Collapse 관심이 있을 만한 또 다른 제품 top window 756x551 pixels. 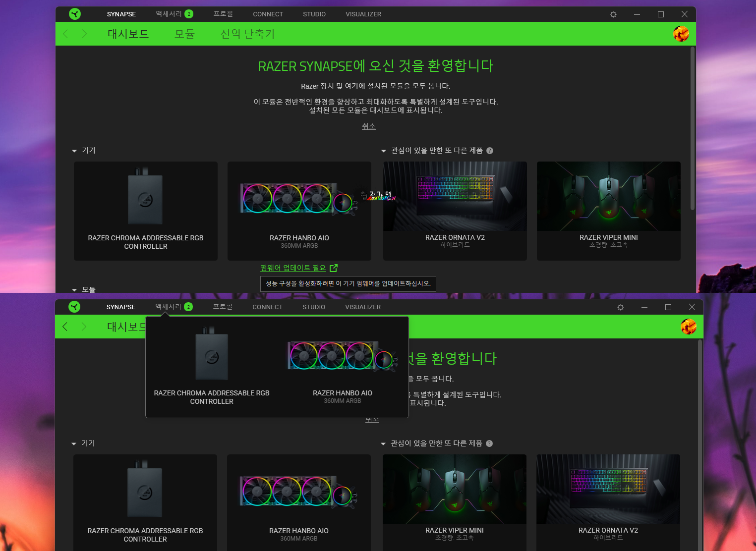pos(384,151)
